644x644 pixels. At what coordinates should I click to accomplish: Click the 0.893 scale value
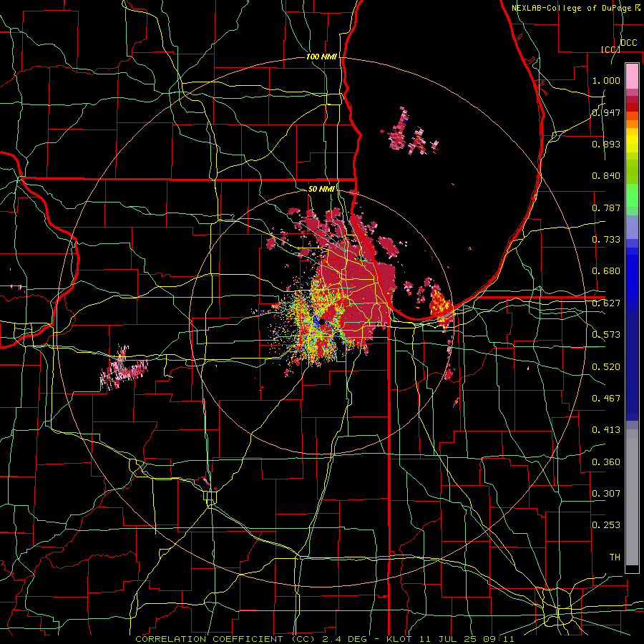pyautogui.click(x=606, y=144)
